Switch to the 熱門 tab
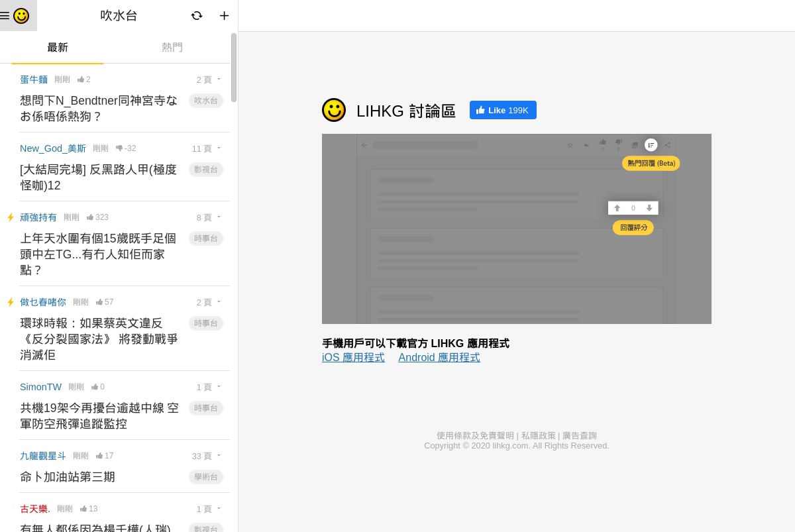Viewport: 795px width, 532px height. pyautogui.click(x=172, y=48)
